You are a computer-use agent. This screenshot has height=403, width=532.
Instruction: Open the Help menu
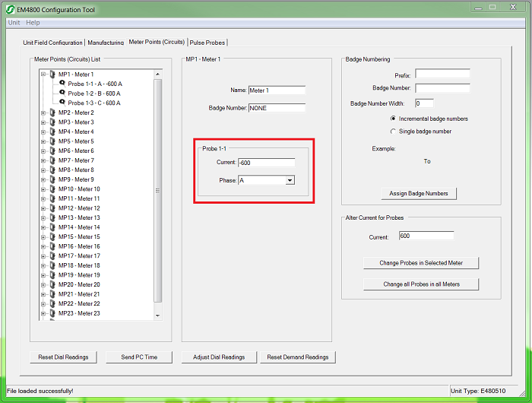[x=33, y=22]
